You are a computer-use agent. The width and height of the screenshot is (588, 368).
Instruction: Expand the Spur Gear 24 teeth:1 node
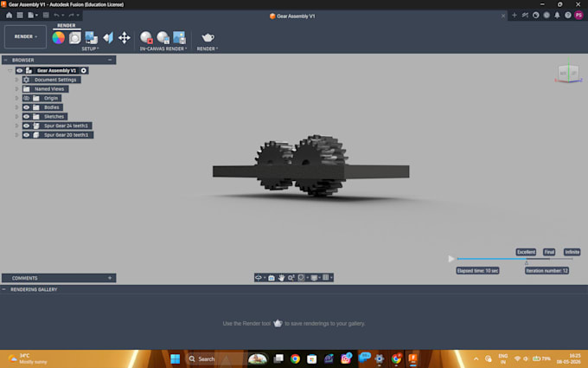pos(16,126)
